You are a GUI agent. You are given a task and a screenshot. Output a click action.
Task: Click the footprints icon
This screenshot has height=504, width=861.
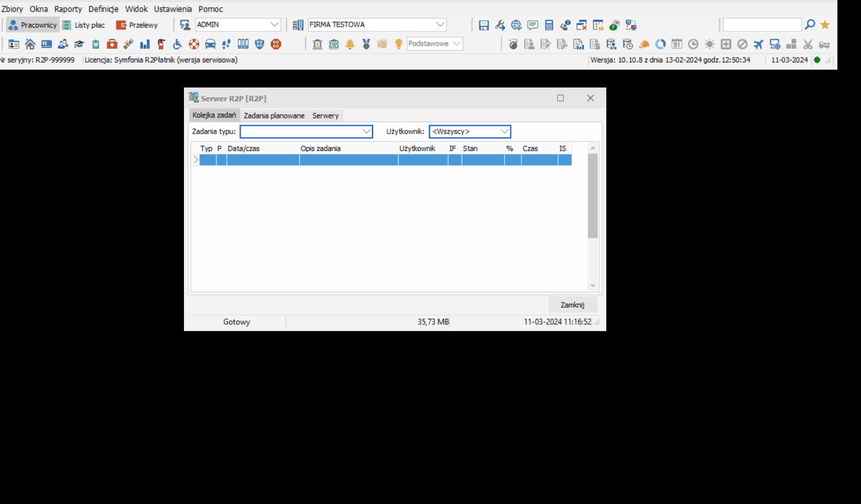pos(226,44)
